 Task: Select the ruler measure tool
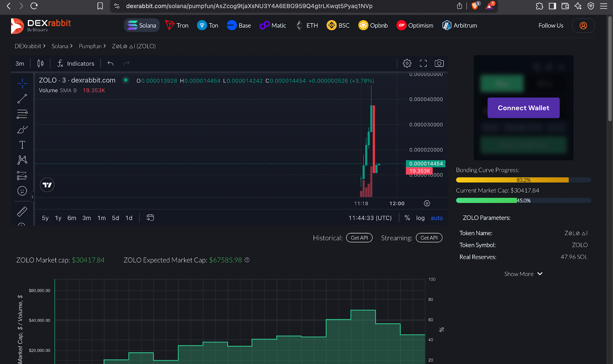click(x=22, y=212)
